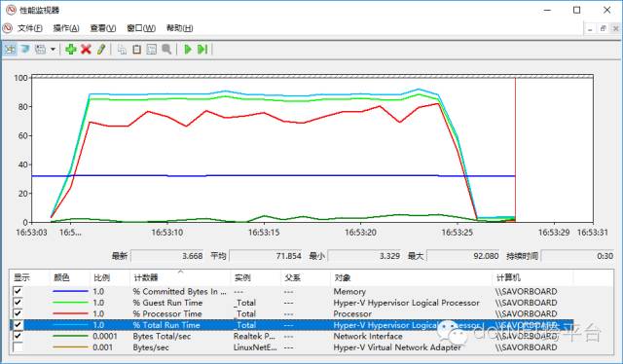Open the 帮助(H) menu
The height and width of the screenshot is (364, 623).
[x=179, y=28]
